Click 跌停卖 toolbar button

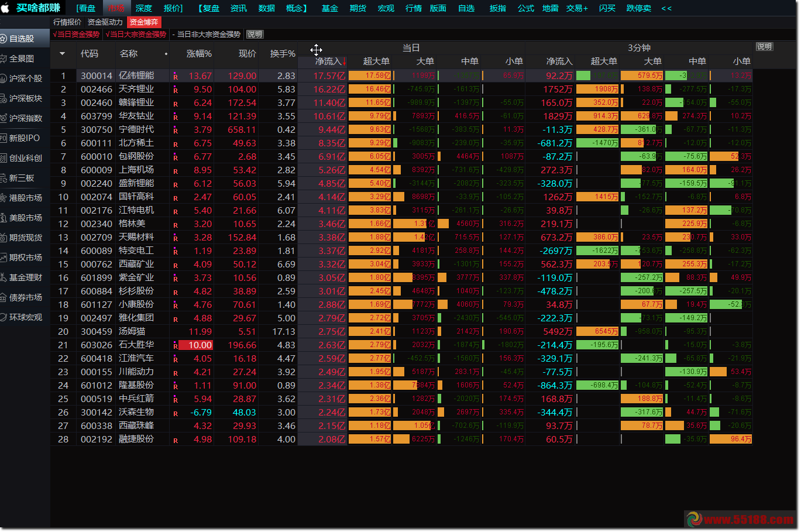[x=639, y=8]
